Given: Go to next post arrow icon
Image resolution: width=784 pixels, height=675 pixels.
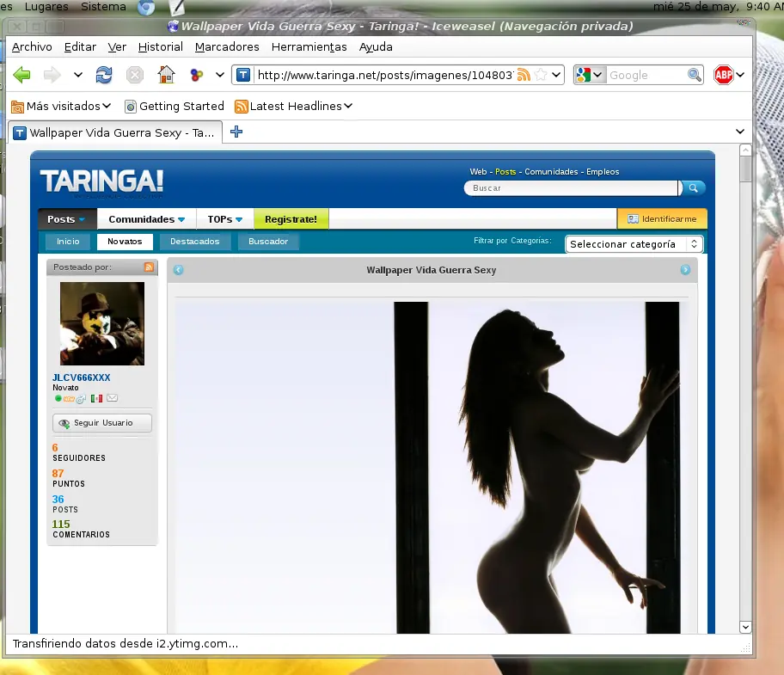Looking at the screenshot, I should (685, 270).
